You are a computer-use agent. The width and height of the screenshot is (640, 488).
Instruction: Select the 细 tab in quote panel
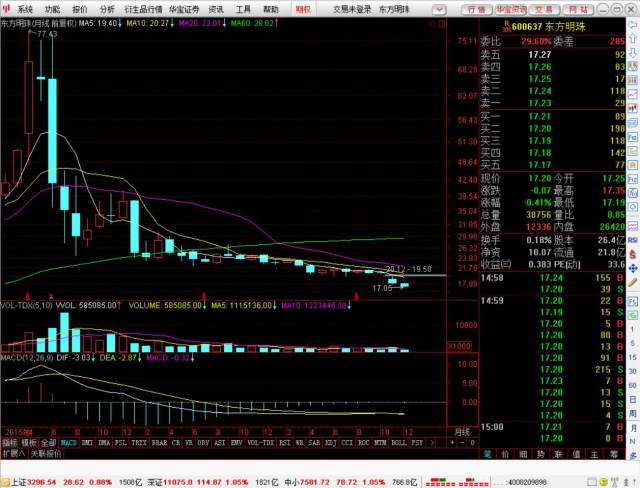[523, 454]
